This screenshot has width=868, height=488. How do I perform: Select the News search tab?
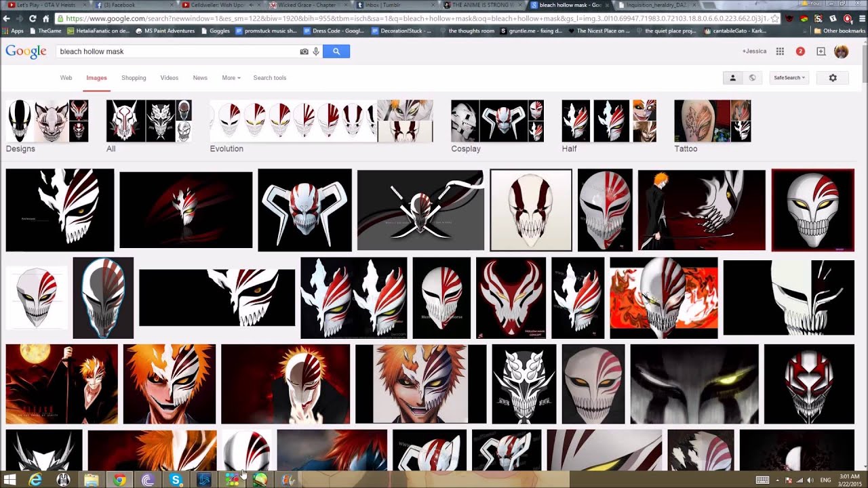(200, 78)
